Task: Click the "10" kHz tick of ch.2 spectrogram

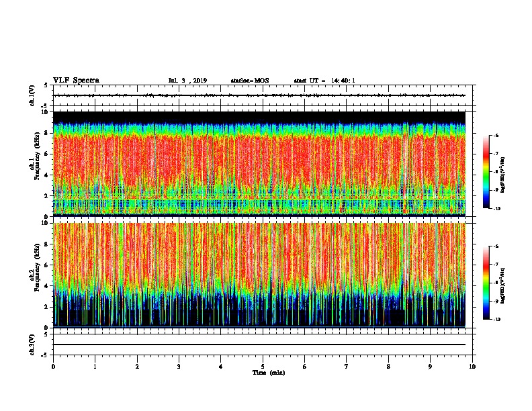Action: coord(46,223)
